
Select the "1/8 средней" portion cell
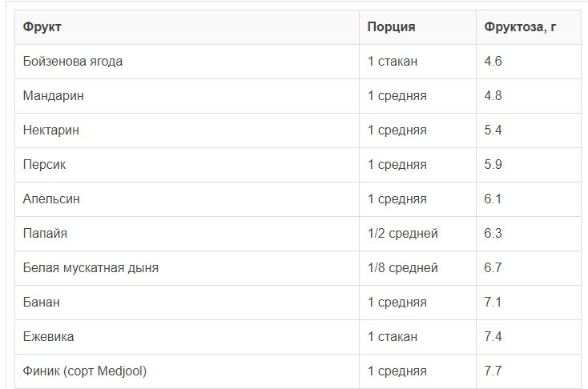click(403, 268)
